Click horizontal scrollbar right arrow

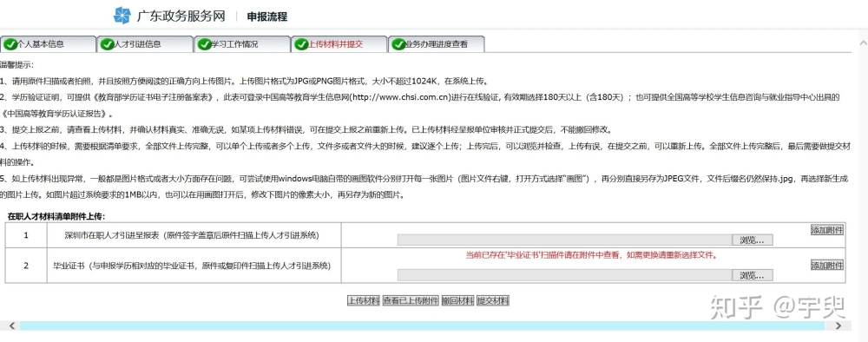point(838,326)
